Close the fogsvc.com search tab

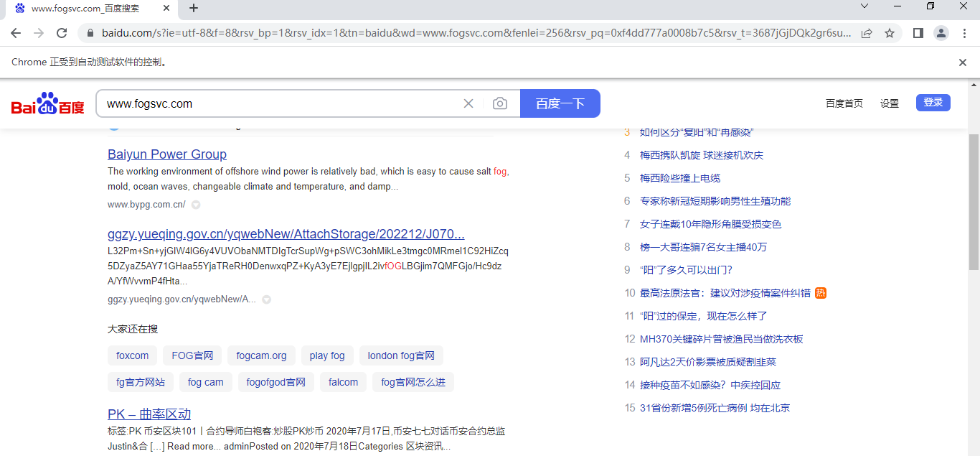166,9
